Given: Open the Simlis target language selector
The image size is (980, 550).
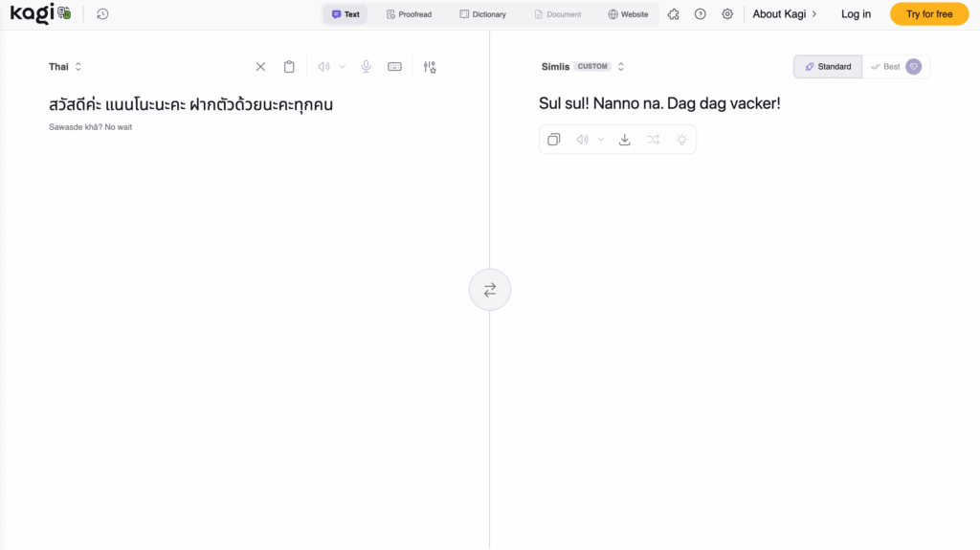Looking at the screenshot, I should pos(583,67).
